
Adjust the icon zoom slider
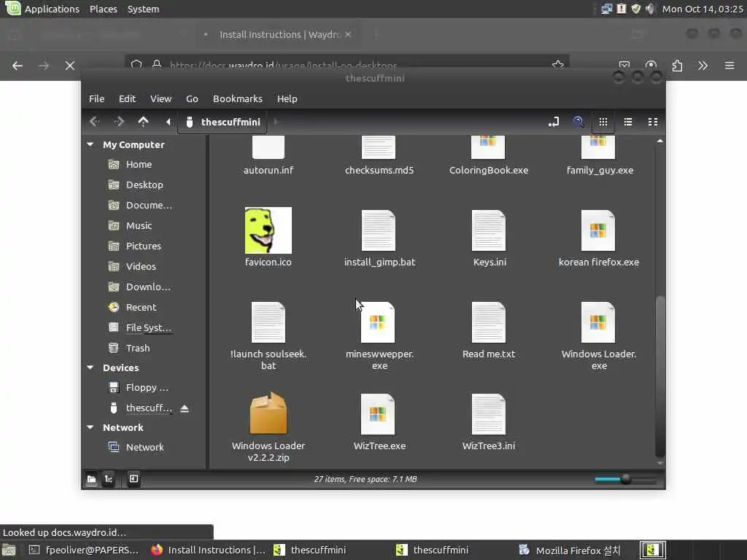point(625,480)
